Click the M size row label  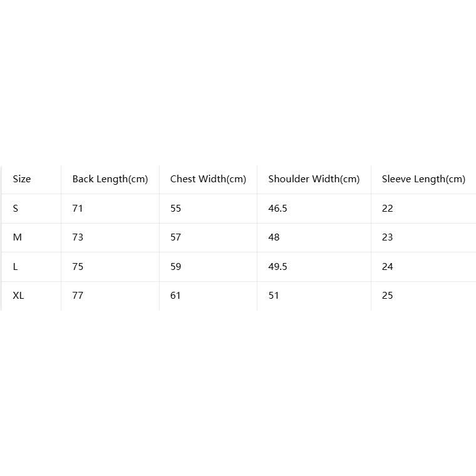[18, 237]
